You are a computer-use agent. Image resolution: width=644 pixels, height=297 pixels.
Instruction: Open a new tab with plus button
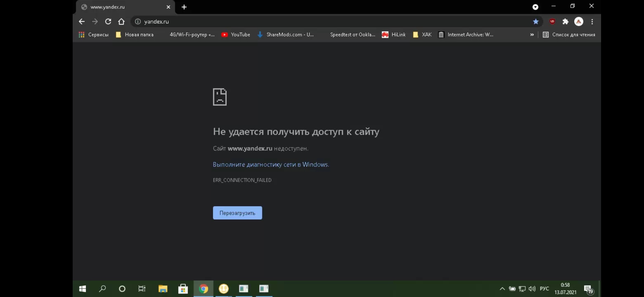[x=184, y=7]
